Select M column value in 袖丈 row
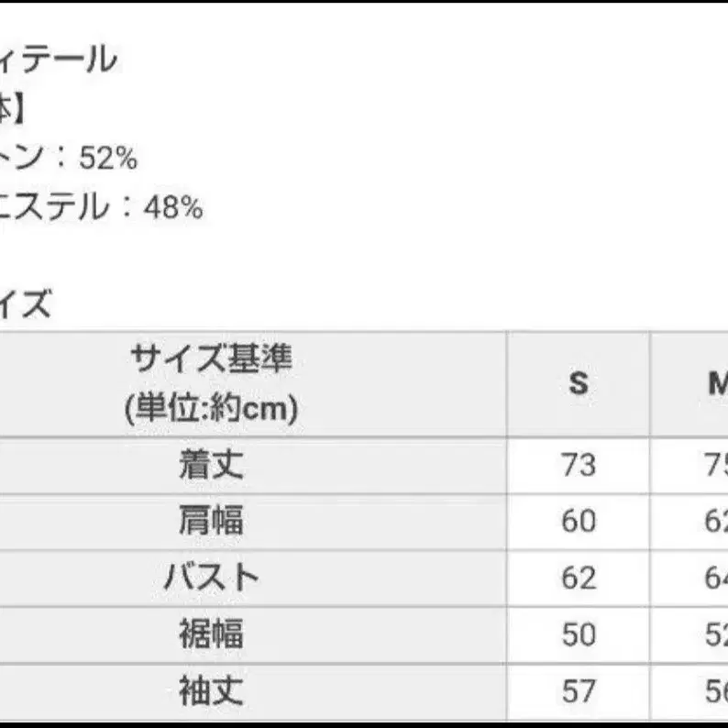This screenshot has width=728, height=728. pyautogui.click(x=715, y=690)
